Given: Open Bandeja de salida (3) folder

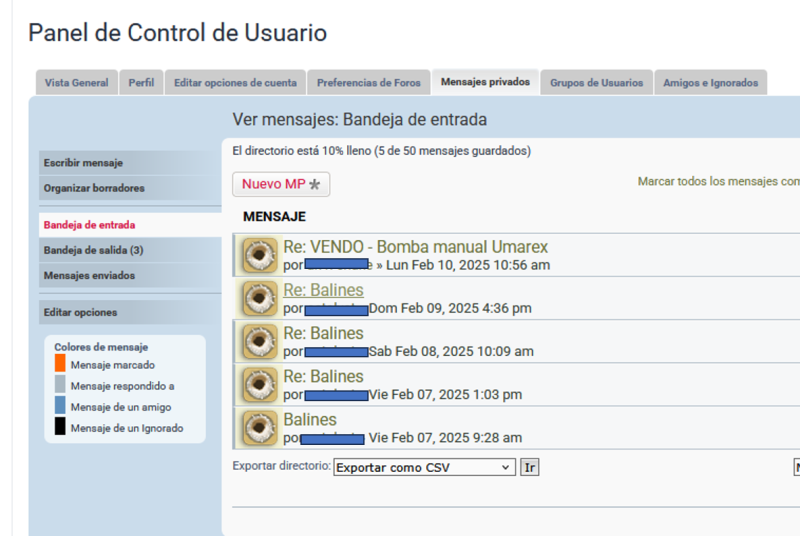Looking at the screenshot, I should 93,250.
